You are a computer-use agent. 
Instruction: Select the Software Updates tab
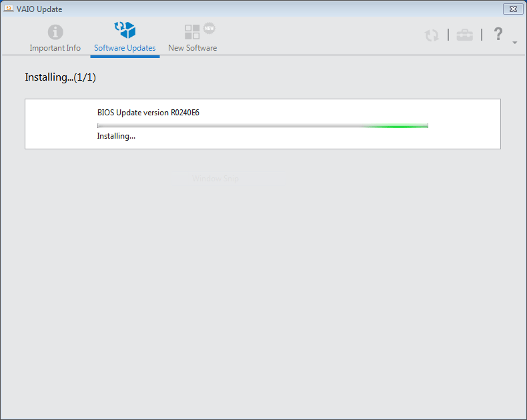[125, 38]
